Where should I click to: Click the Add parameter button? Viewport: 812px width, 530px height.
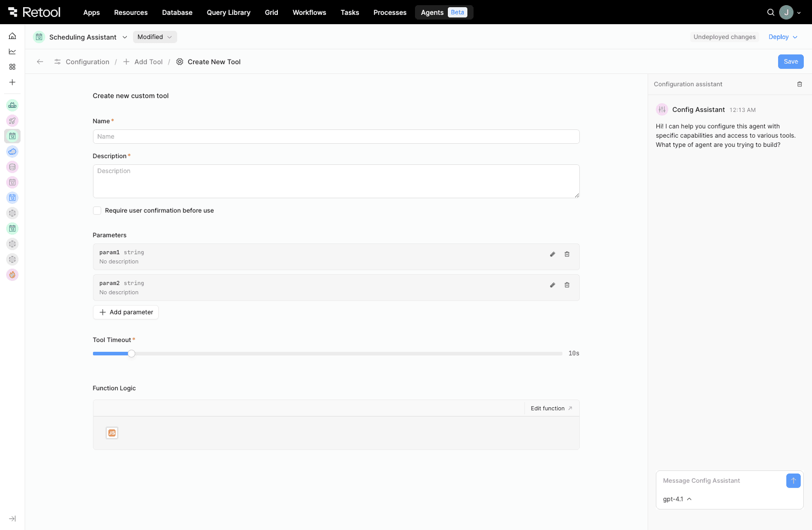click(x=126, y=312)
